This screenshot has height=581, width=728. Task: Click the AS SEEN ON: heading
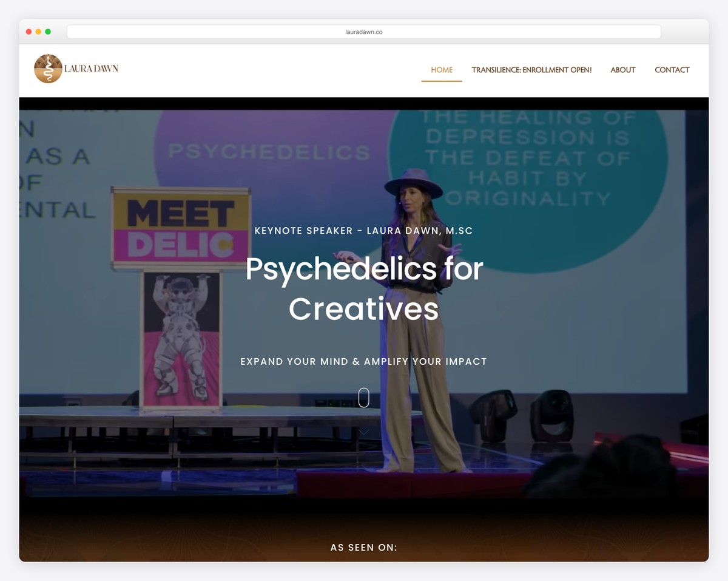coord(364,548)
